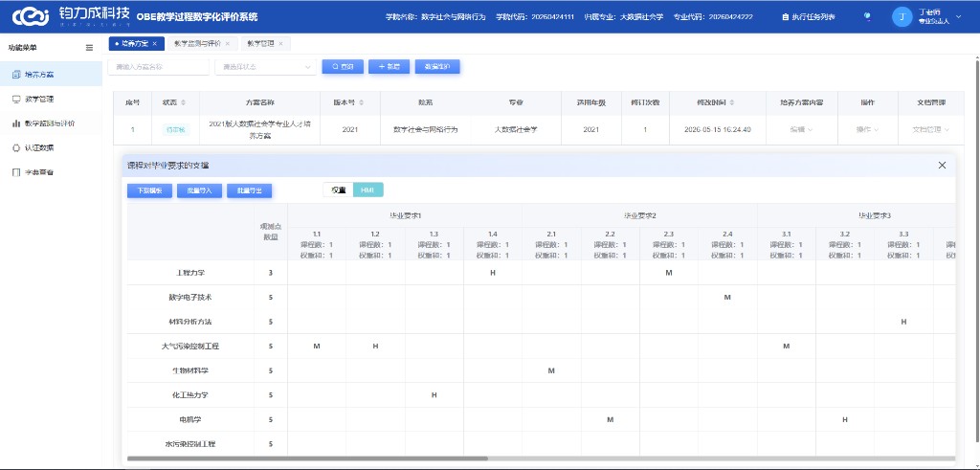Sort by the 修改时间 column arrows
980x470 pixels.
pos(732,102)
